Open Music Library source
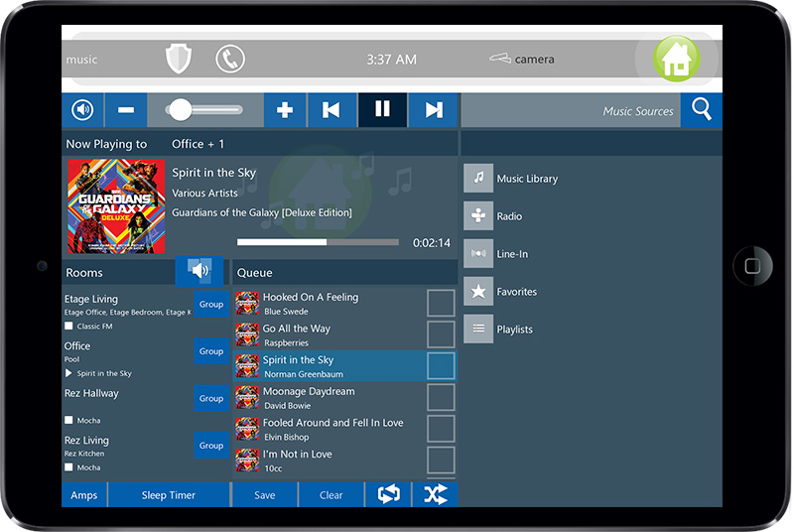 (478, 179)
